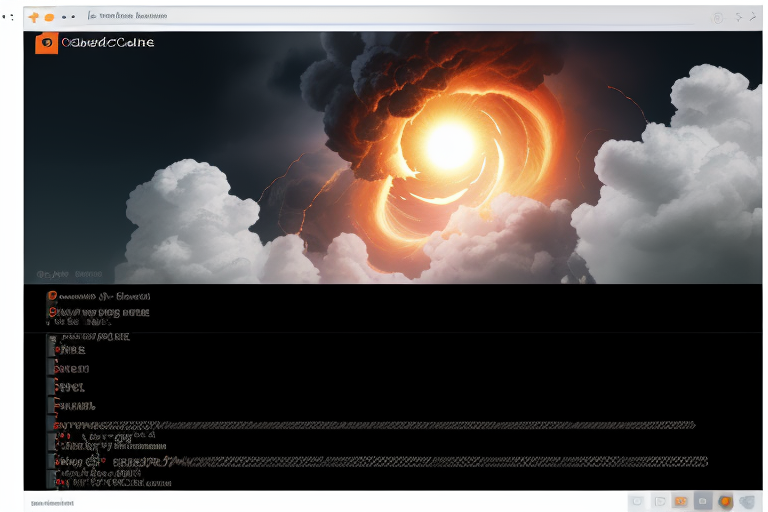This screenshot has width=768, height=512.
Task: Click the leftmost icon in bottom-right icon group
Action: point(636,501)
